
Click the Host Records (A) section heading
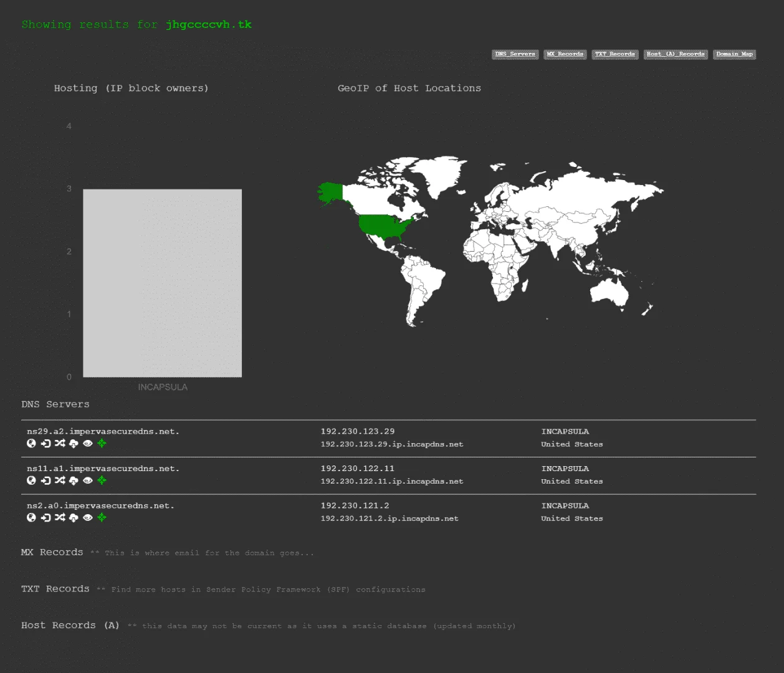point(70,626)
